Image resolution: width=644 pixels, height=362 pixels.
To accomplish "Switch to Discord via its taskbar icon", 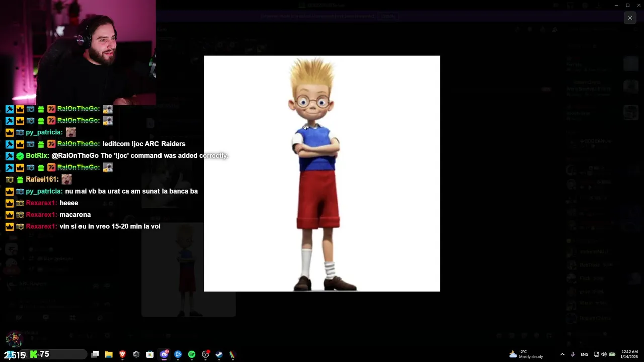I will tap(164, 354).
